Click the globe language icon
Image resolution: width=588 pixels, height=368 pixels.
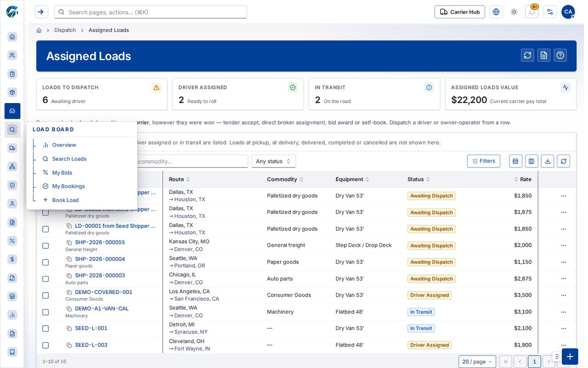(x=496, y=12)
